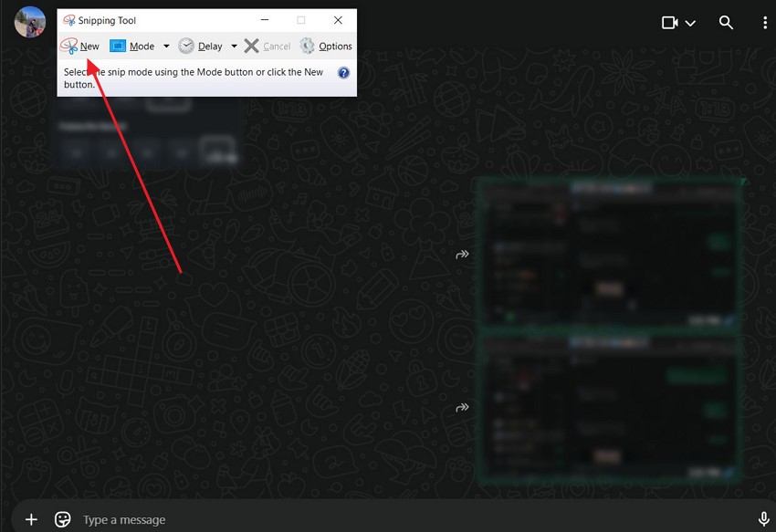The image size is (776, 532).
Task: Forward the lower image message
Action: (x=462, y=407)
